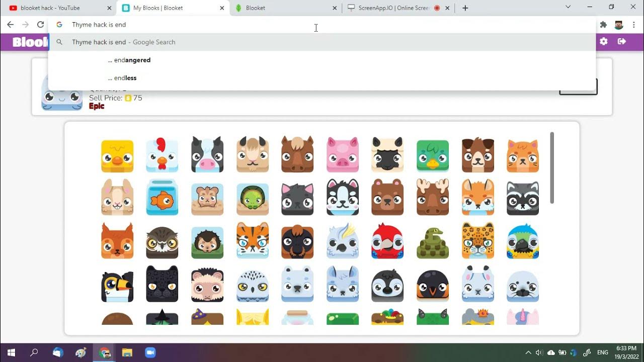This screenshot has width=644, height=362.
Task: Open a new browser tab
Action: 465,8
